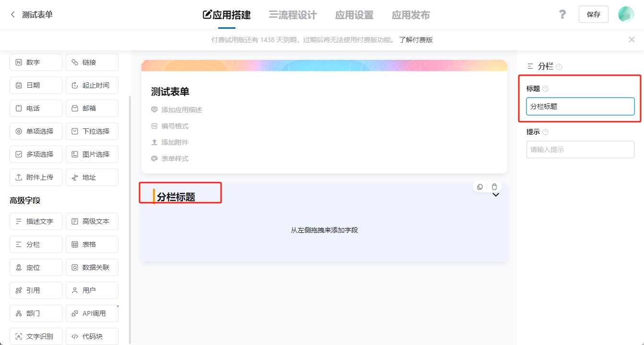
Task: Dismiss the trial notice banner
Action: (632, 40)
